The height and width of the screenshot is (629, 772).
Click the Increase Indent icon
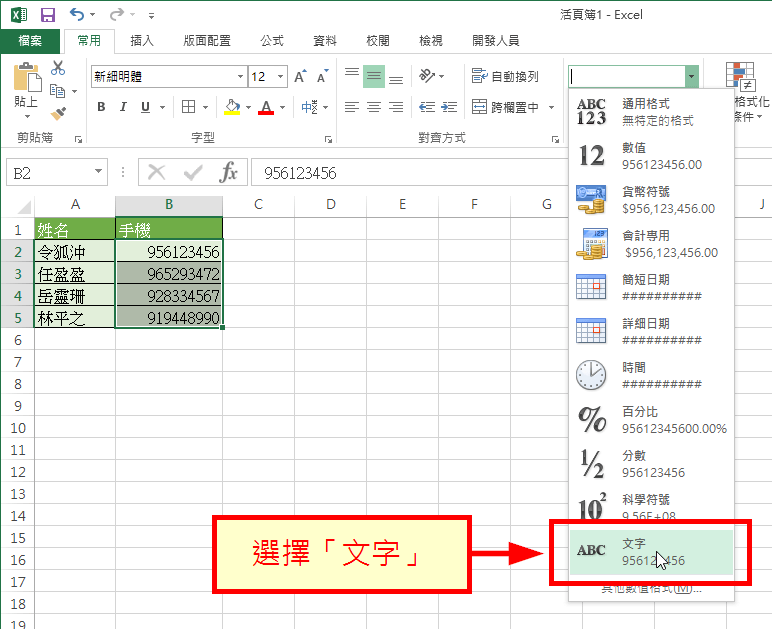tap(449, 107)
